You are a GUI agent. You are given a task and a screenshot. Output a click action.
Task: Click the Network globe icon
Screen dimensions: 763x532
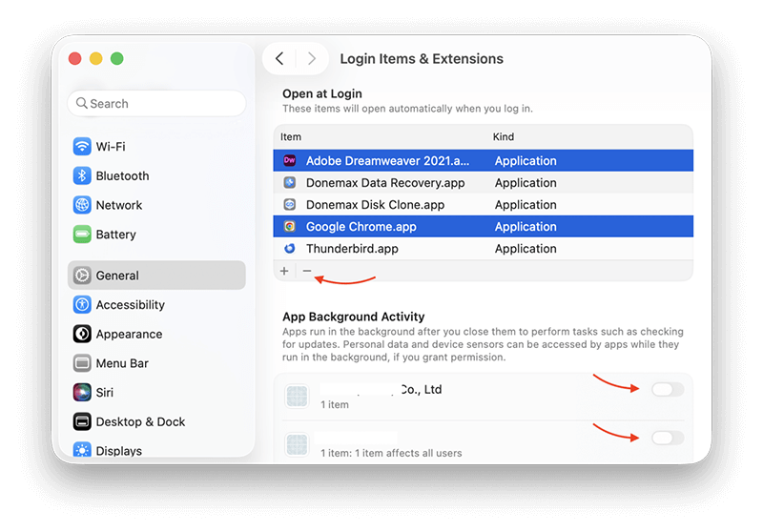click(x=82, y=205)
